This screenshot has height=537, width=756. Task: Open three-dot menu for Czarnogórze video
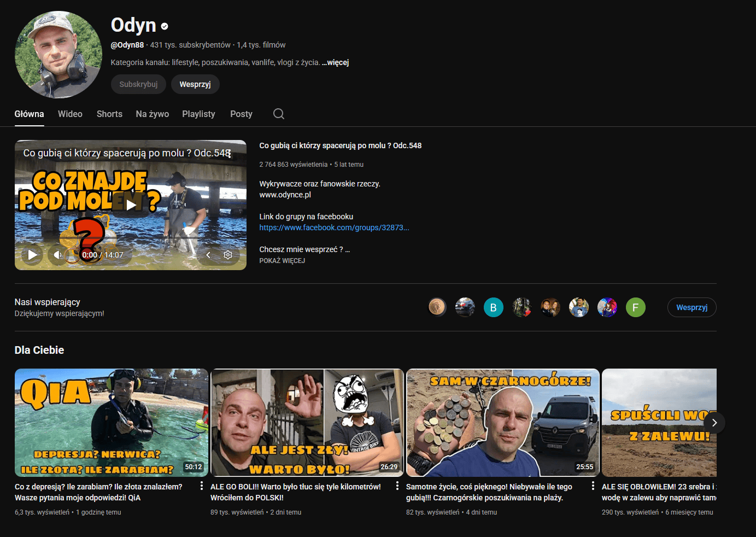click(x=593, y=486)
